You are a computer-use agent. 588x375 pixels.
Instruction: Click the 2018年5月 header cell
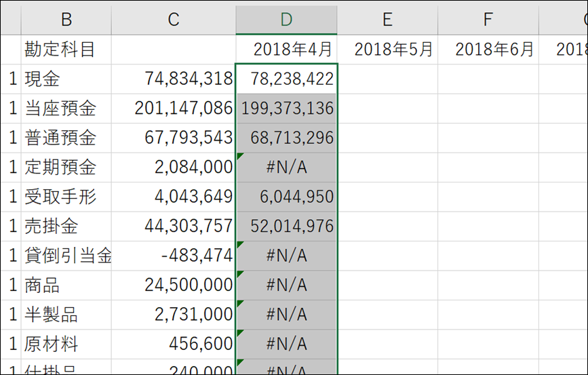point(387,50)
